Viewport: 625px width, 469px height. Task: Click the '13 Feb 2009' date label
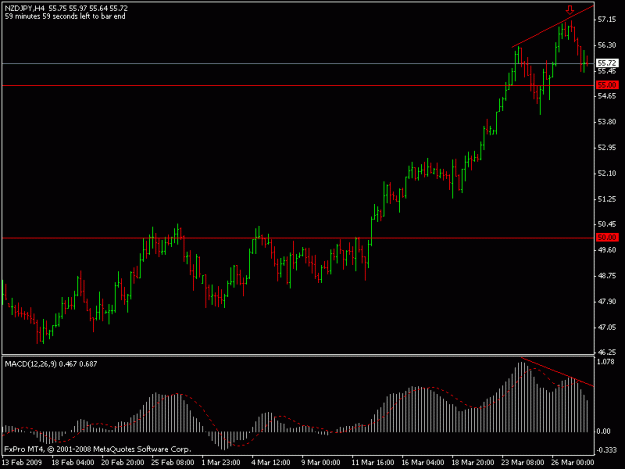point(22,463)
